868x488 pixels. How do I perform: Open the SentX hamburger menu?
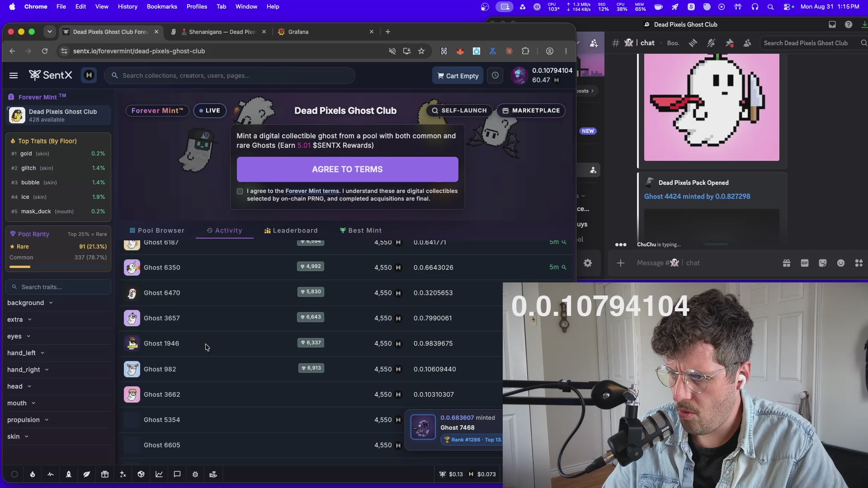pos(14,75)
